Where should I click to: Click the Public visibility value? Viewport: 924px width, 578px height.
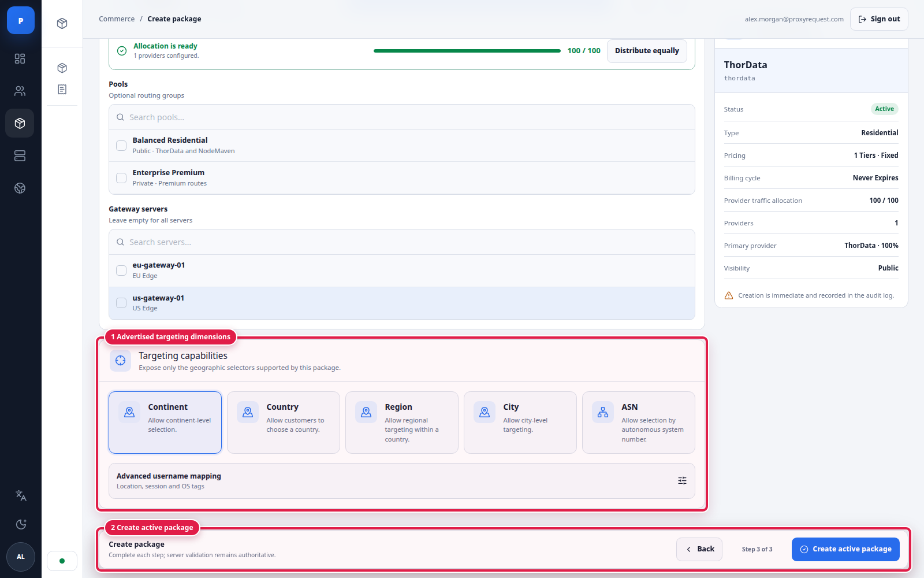[888, 268]
